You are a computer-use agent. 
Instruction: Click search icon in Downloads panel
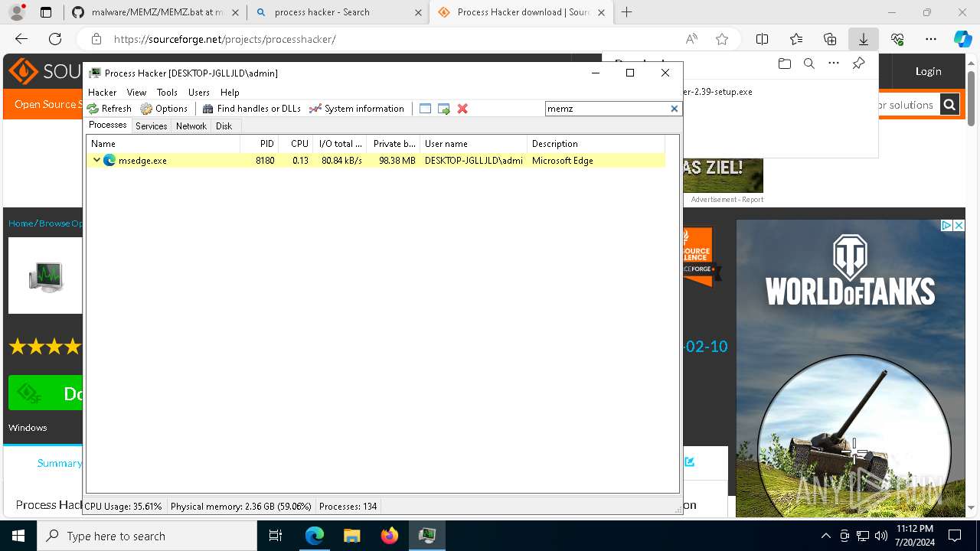(808, 64)
